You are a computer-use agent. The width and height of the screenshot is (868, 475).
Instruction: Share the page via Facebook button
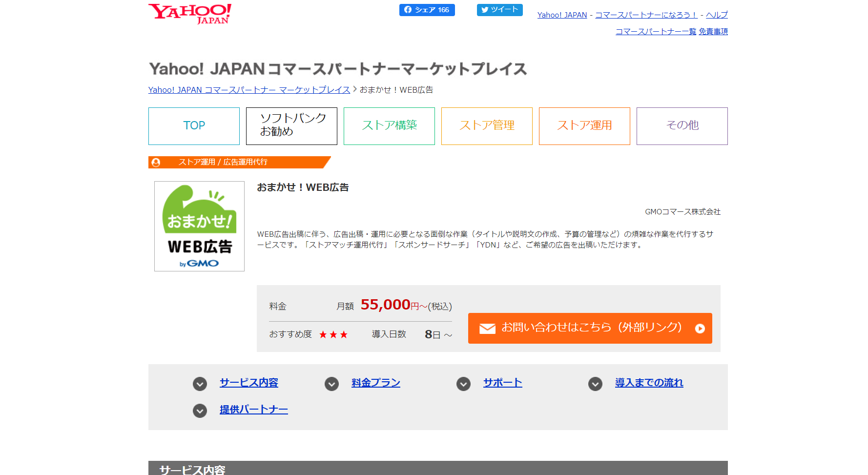coord(427,10)
